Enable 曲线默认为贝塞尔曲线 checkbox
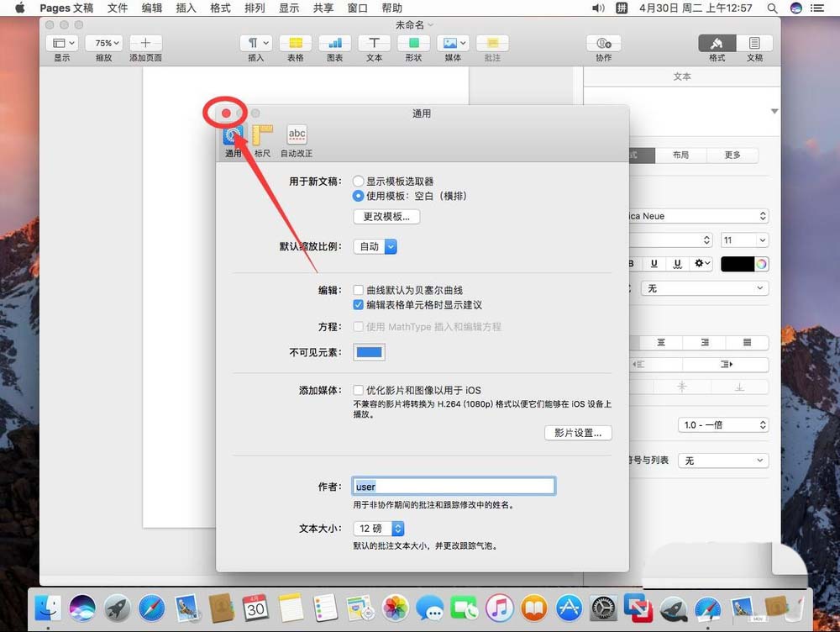 coord(358,290)
